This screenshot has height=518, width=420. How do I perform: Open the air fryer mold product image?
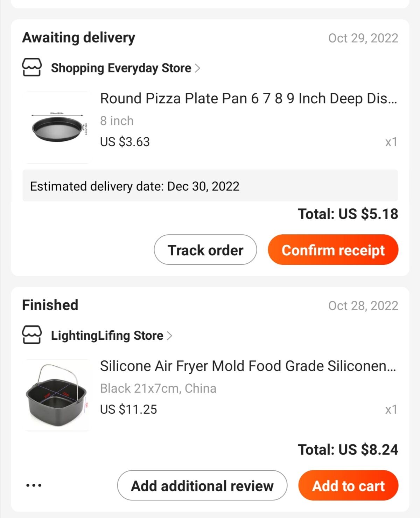57,395
